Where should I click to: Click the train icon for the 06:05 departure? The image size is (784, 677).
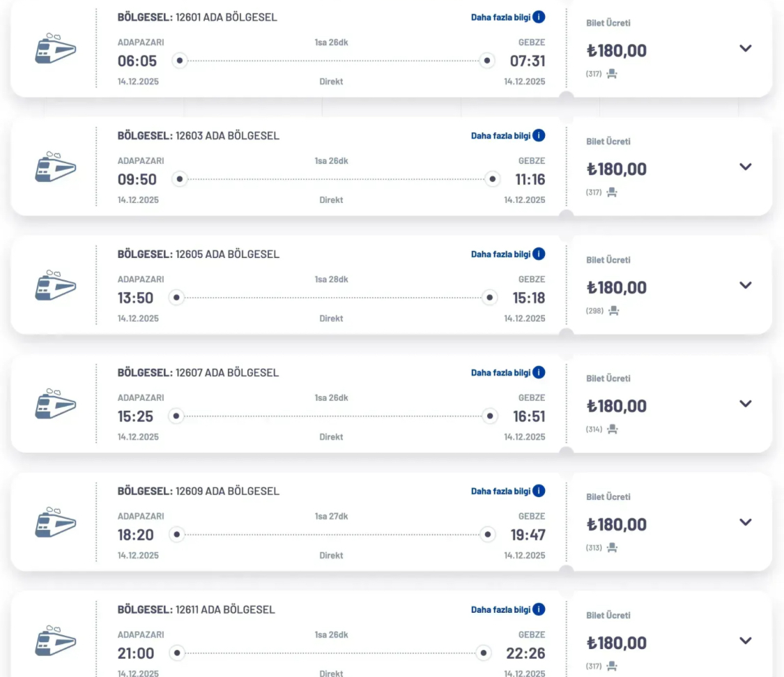[55, 48]
